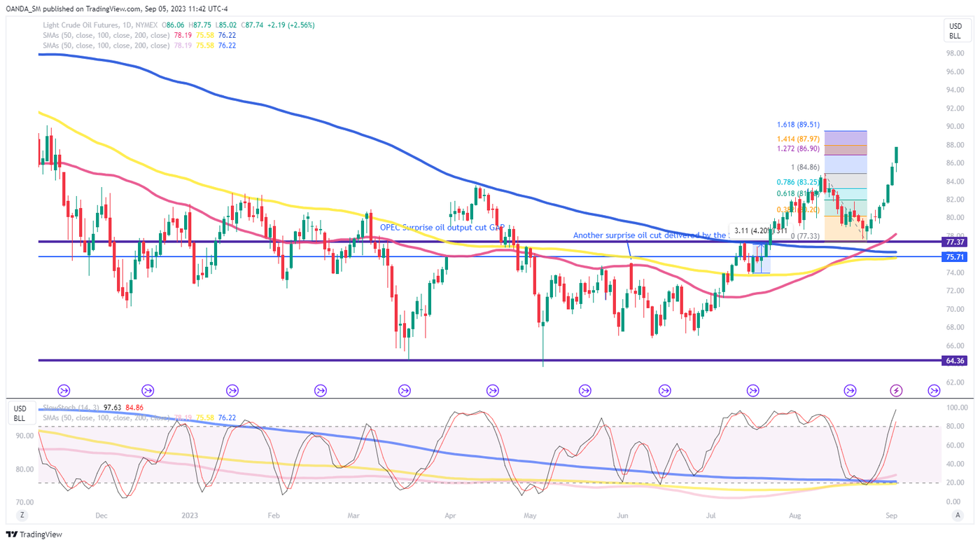Open USD BLL selector in the lower pane

point(20,413)
